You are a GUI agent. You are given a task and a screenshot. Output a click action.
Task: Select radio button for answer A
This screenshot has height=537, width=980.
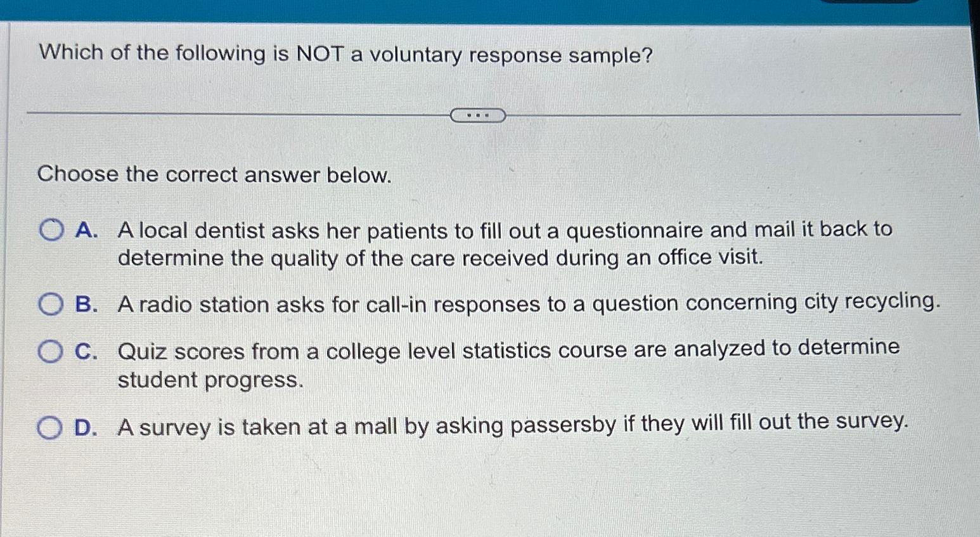pyautogui.click(x=51, y=230)
